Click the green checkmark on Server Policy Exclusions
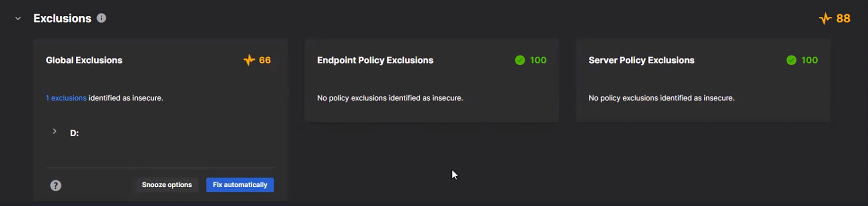 (792, 60)
